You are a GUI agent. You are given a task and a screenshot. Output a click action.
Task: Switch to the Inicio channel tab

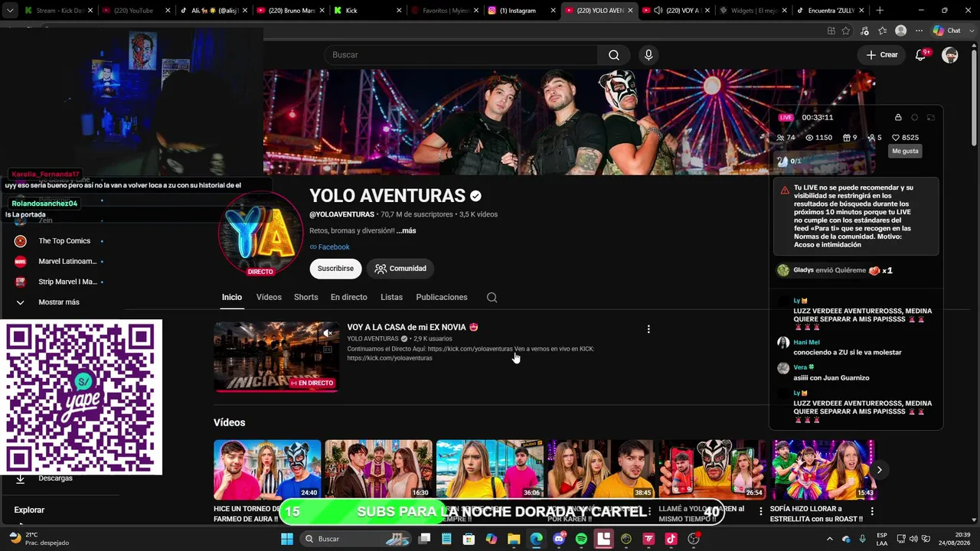(232, 298)
